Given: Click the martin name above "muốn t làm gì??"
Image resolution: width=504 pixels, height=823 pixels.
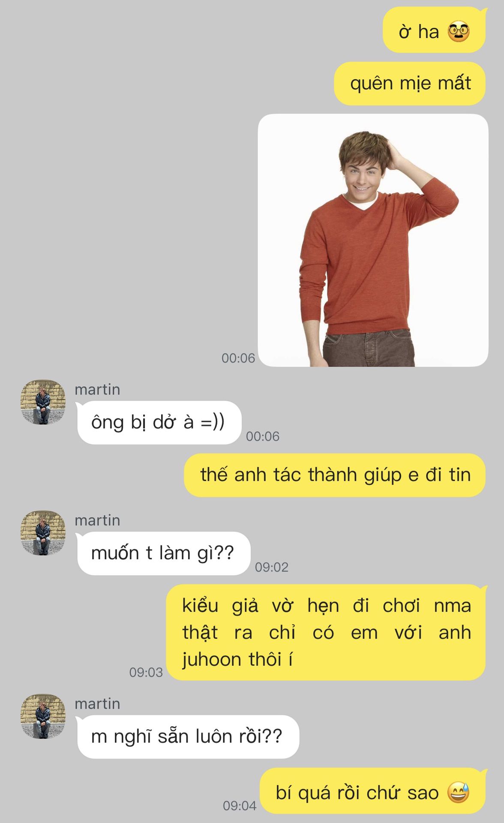Looking at the screenshot, I should [x=97, y=520].
